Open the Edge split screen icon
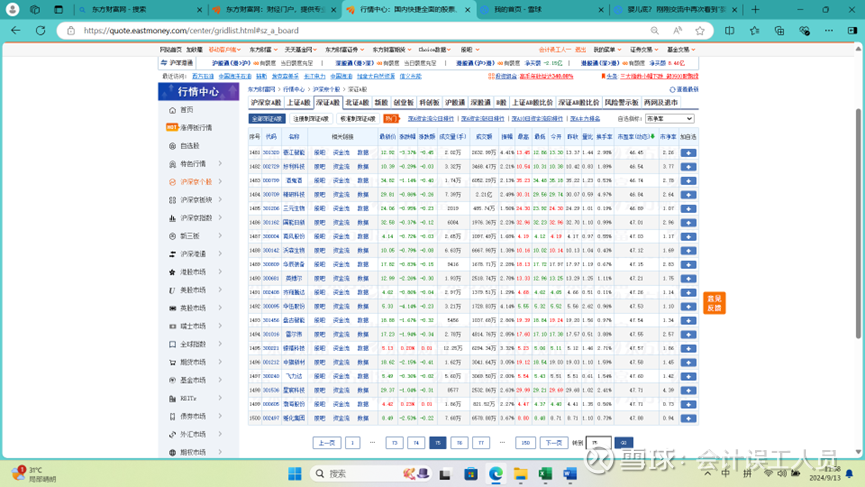The height and width of the screenshot is (487, 865). [x=729, y=30]
